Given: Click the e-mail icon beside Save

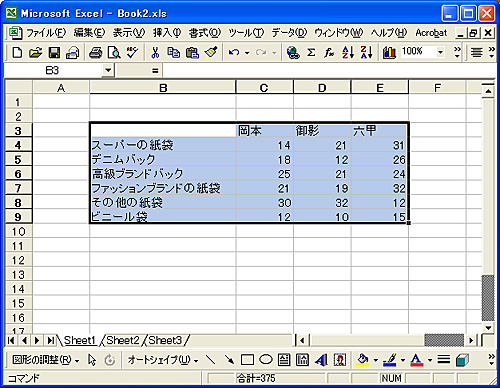Looking at the screenshot, I should pyautogui.click(x=73, y=52).
